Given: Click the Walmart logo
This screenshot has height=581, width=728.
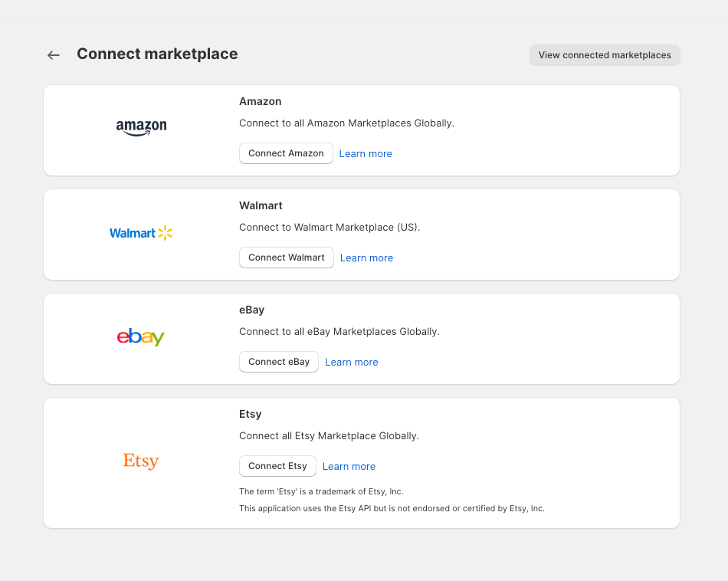Looking at the screenshot, I should tap(141, 233).
